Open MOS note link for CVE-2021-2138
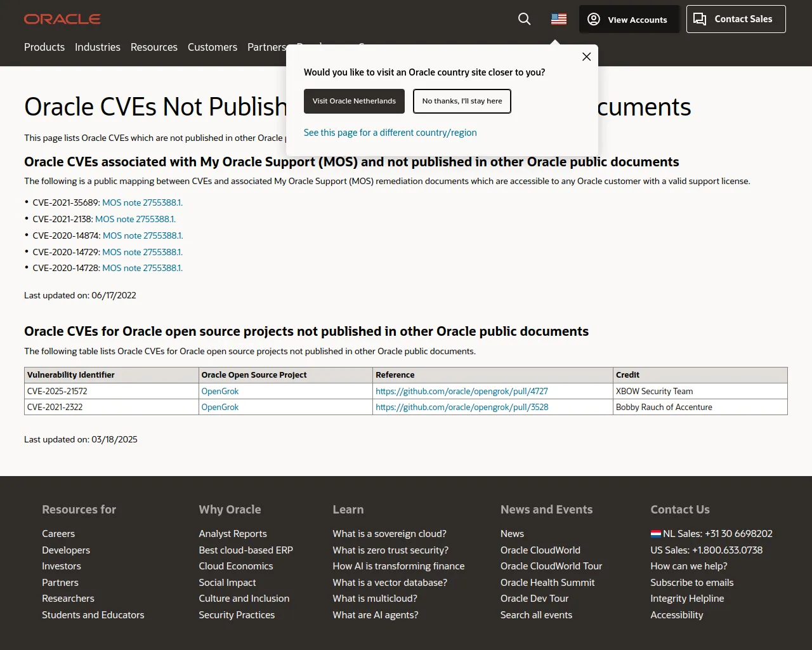This screenshot has height=650, width=812. (x=136, y=219)
